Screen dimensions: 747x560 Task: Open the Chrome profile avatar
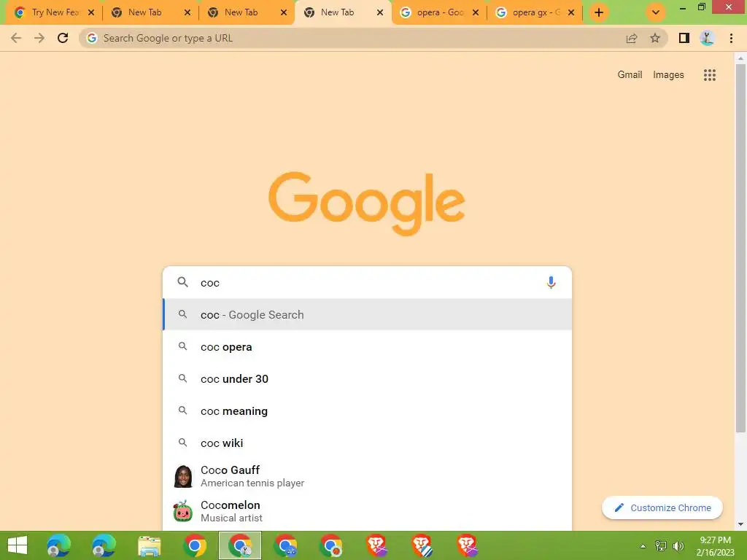tap(707, 38)
